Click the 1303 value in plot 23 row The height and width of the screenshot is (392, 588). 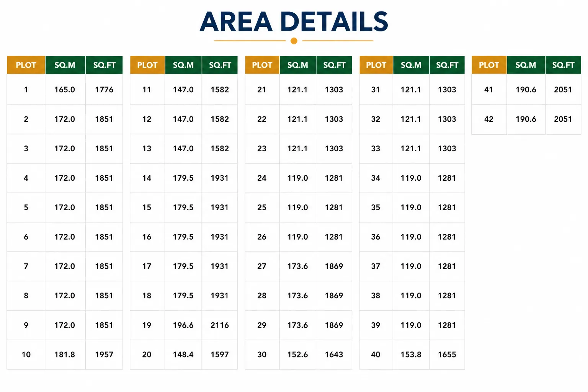[334, 149]
